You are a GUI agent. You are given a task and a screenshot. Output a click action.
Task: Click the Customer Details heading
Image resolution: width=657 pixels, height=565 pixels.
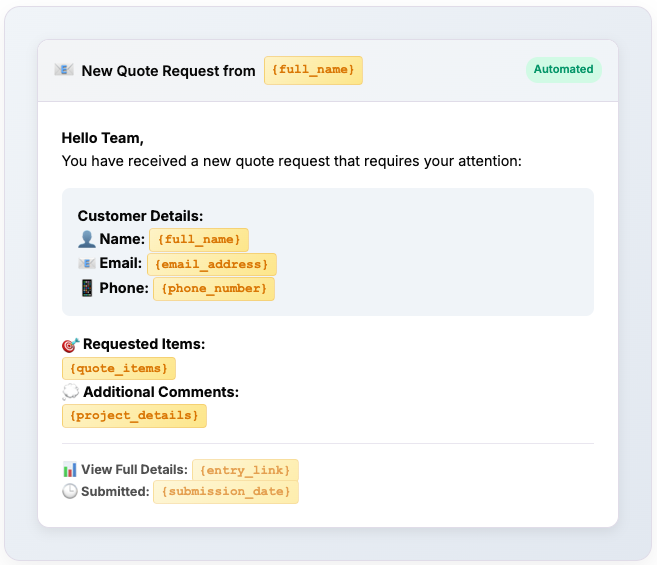click(140, 216)
